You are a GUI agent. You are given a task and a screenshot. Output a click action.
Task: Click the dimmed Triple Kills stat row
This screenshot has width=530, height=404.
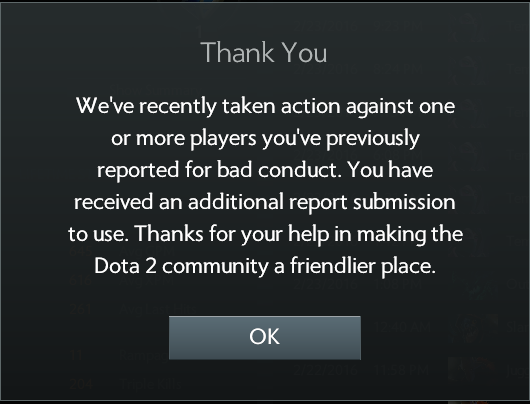126,384
